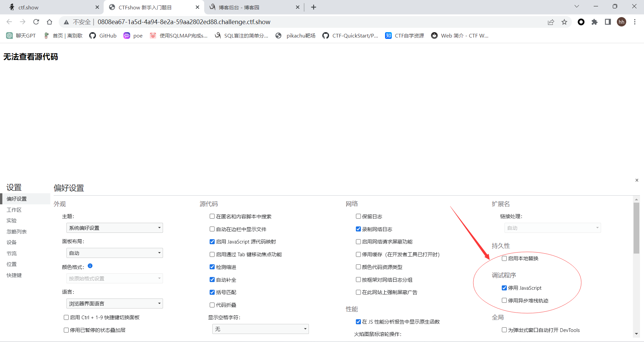This screenshot has height=342, width=644.
Task: Close the 博客后台 - 博客园 tab
Action: click(298, 7)
